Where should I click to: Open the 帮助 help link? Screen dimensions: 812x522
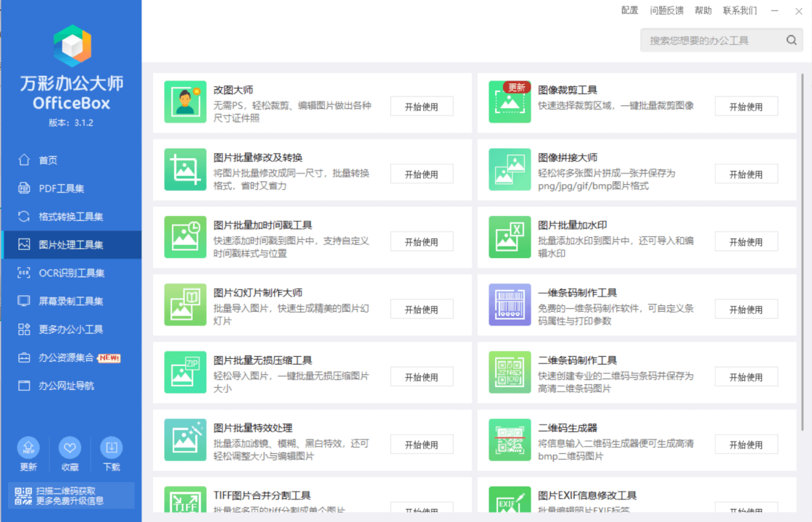coord(703,10)
